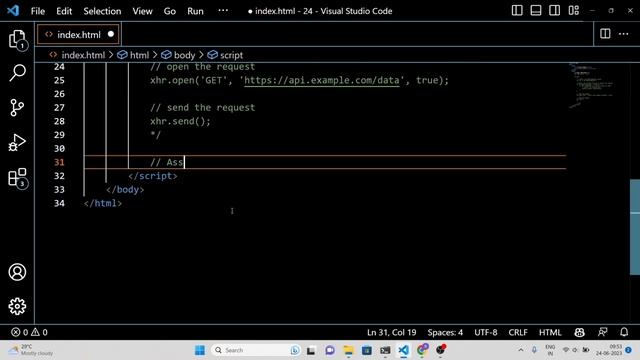Click line number 25 in gutter

59,80
